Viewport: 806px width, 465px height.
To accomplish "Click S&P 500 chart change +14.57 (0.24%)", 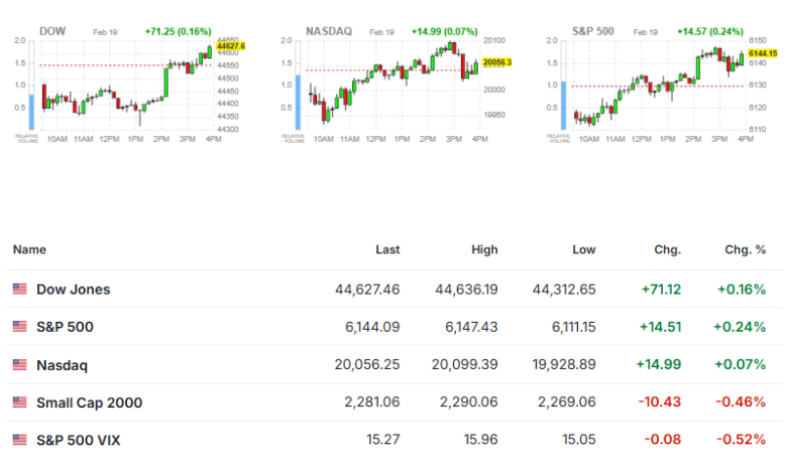I will [x=710, y=32].
